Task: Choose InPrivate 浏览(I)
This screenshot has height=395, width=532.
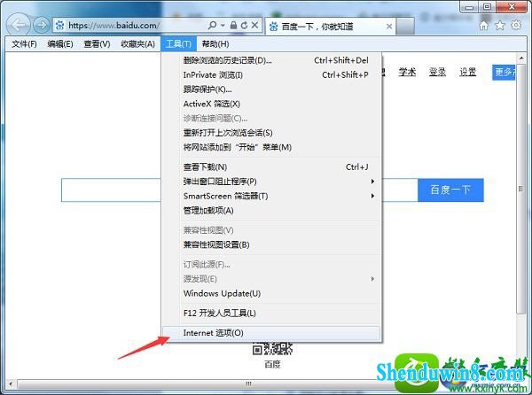Action: click(x=271, y=75)
